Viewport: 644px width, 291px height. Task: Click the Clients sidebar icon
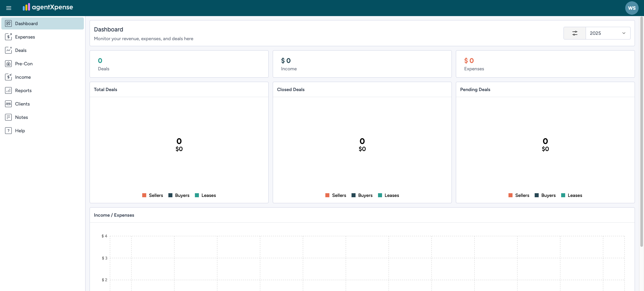[8, 104]
